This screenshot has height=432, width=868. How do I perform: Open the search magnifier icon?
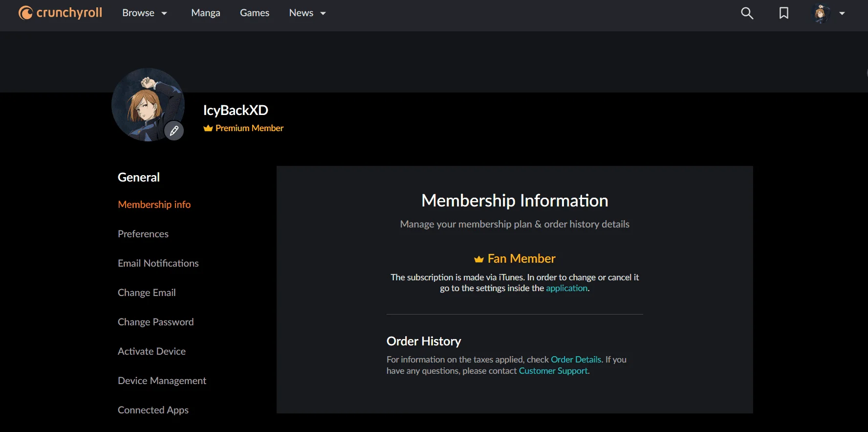coord(747,13)
